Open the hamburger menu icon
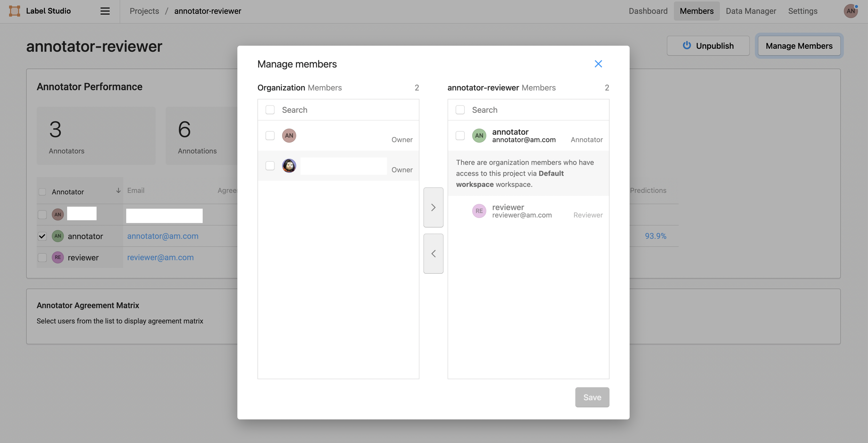Viewport: 868px width, 443px height. 105,11
